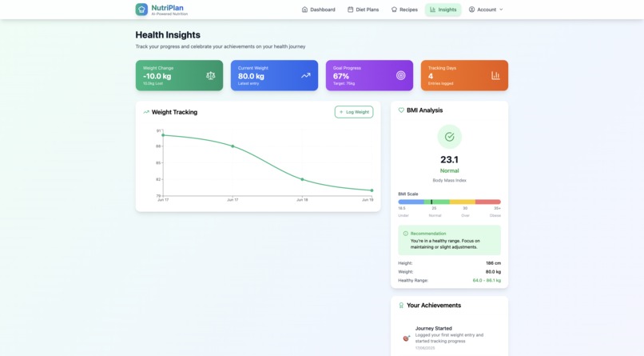This screenshot has width=644, height=356.
Task: Open the Dashboard page
Action: [318, 10]
